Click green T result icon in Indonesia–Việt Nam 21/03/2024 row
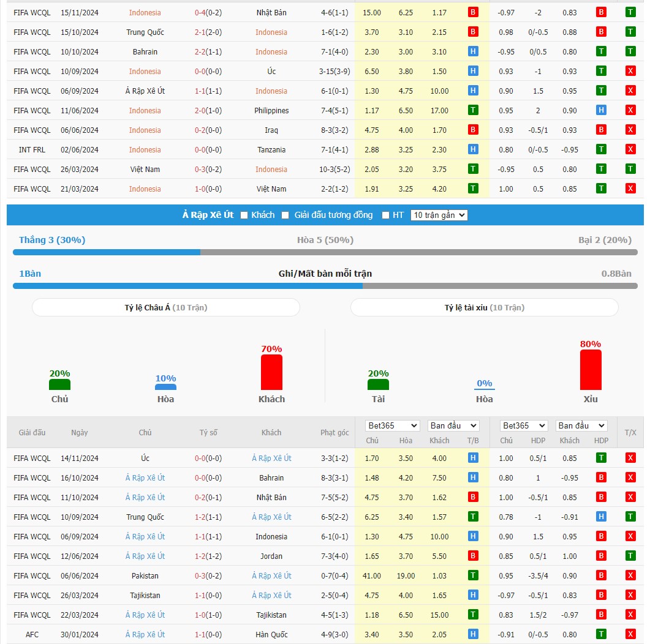Screen dimensions: 650x644 [472, 189]
